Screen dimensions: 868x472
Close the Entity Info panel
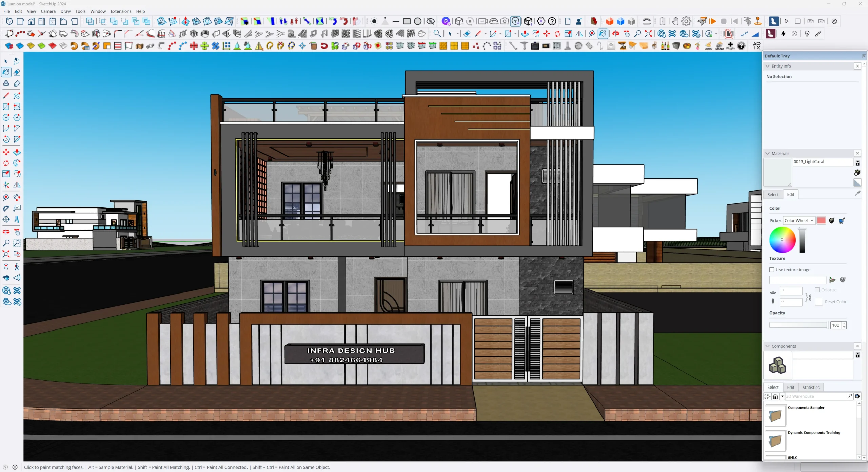click(857, 66)
